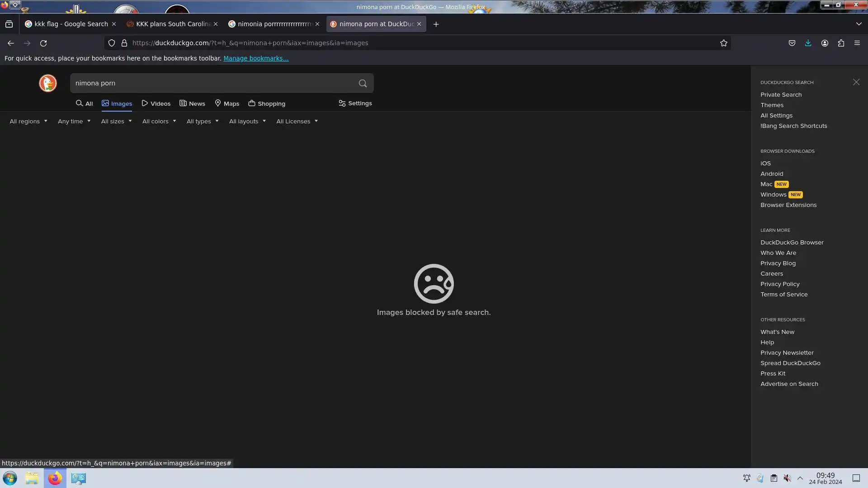This screenshot has width=868, height=488.
Task: Open Firefox downloads arrow icon
Action: point(808,43)
